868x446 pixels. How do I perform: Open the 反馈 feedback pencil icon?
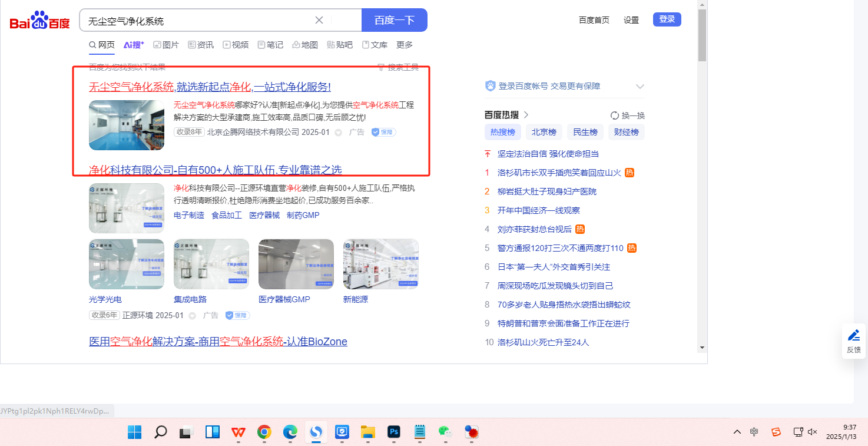(x=853, y=335)
